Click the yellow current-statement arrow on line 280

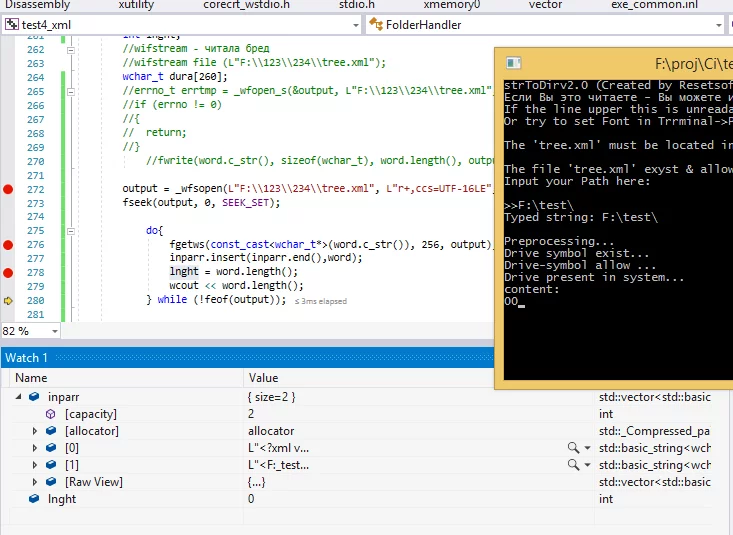pyautogui.click(x=8, y=299)
